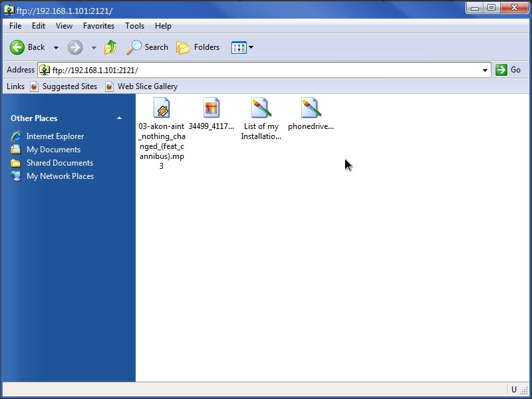
Task: Open the Search pane
Action: [x=147, y=47]
